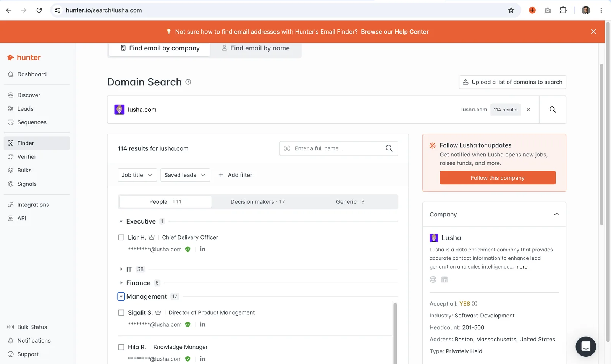Open Hila R.'s LinkedIn profile icon
The height and width of the screenshot is (364, 611).
pyautogui.click(x=202, y=359)
